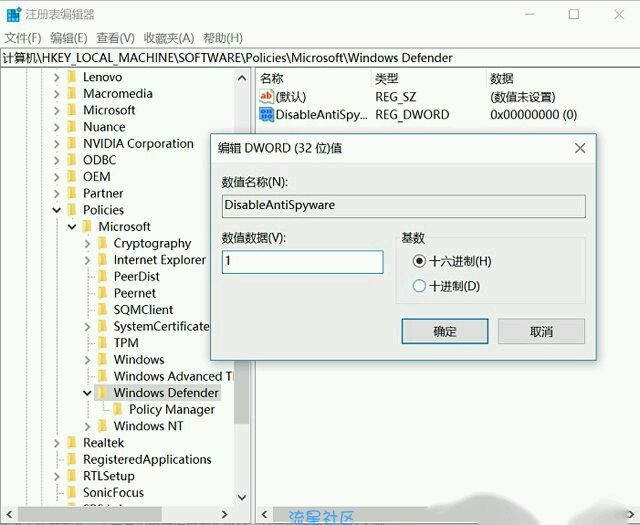640x525 pixels.
Task: Click the DisableAntiSpyware DWORD value icon
Action: [x=266, y=115]
